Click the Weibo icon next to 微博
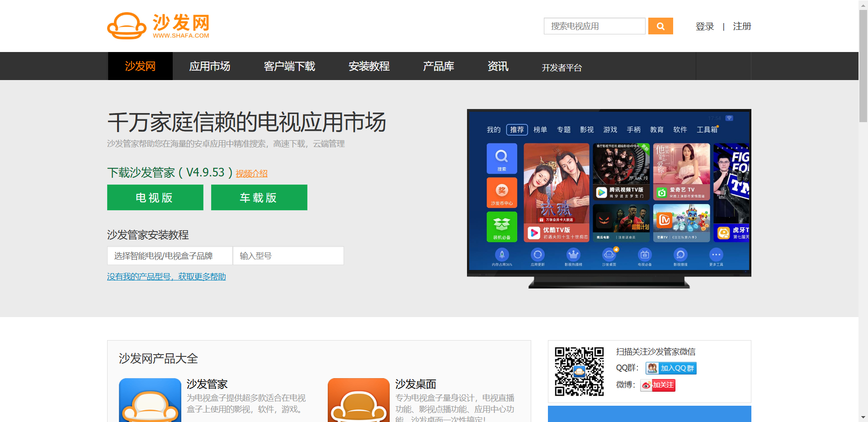Image resolution: width=868 pixels, height=422 pixels. point(647,385)
